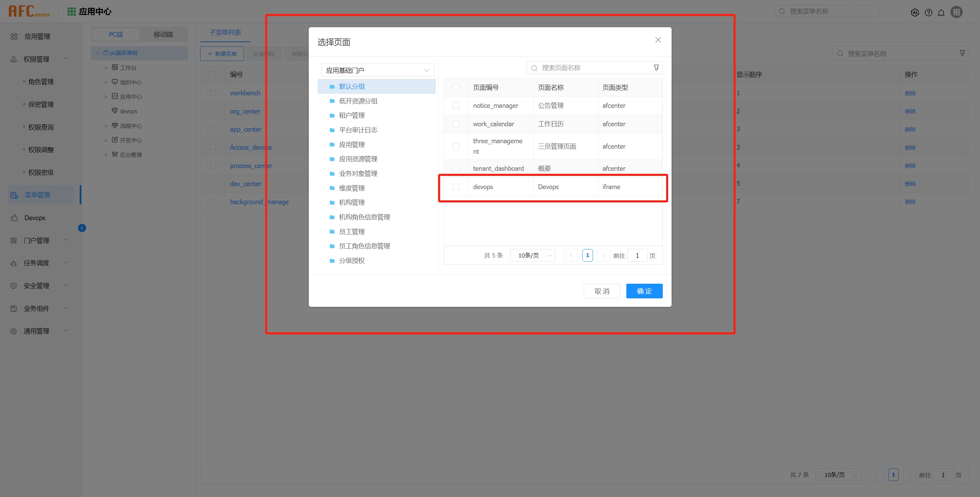
Task: Check the devops page row checkbox
Action: 456,187
